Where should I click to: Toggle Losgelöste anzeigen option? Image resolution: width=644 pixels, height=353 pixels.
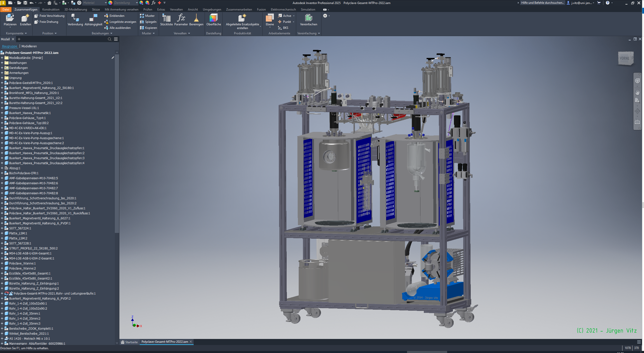click(x=120, y=22)
